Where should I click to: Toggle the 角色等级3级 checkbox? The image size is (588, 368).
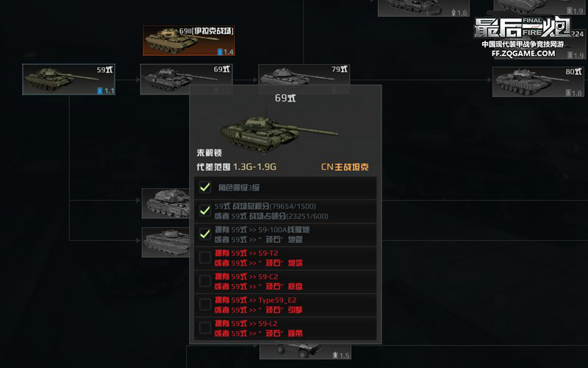click(x=205, y=187)
